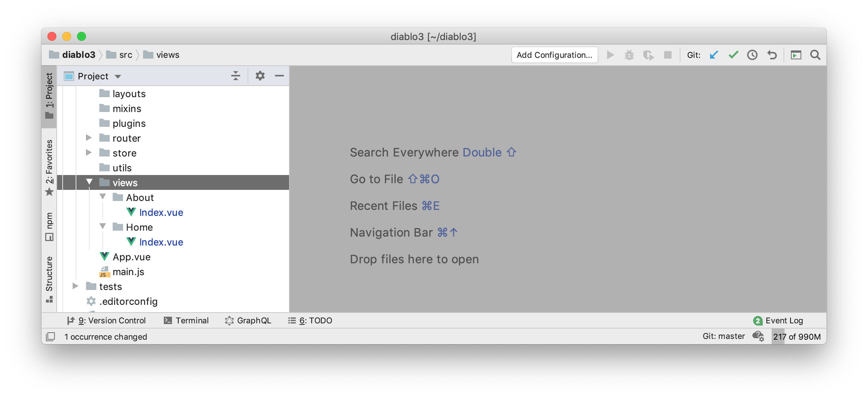Collapse the Home folder arrow
Image resolution: width=868 pixels, height=399 pixels.
(x=103, y=227)
